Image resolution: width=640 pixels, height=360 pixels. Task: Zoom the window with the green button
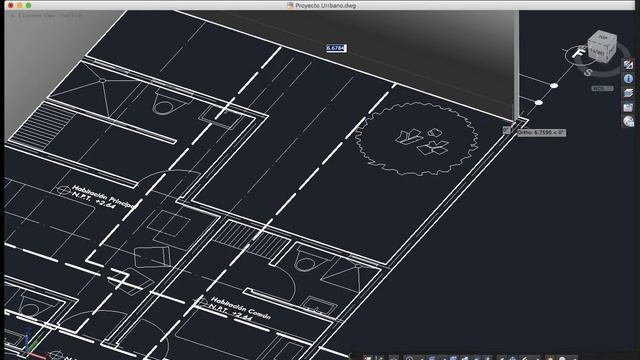click(28, 5)
